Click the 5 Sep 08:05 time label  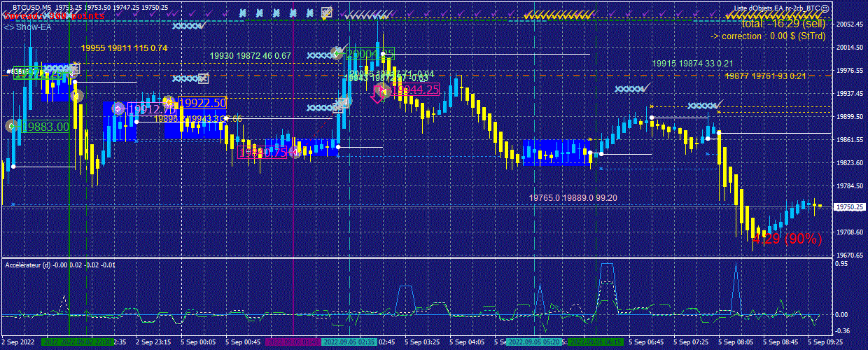(x=736, y=343)
